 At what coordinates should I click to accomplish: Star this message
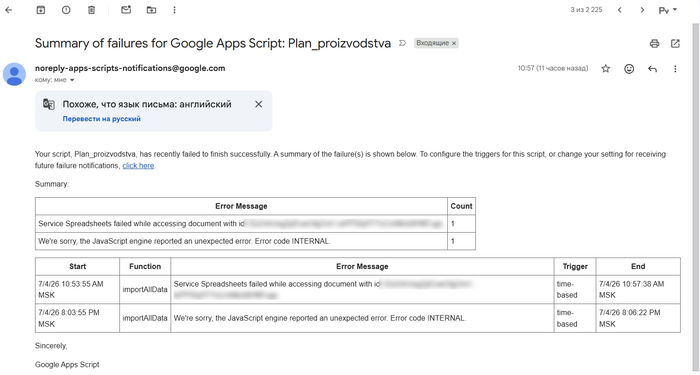pyautogui.click(x=605, y=69)
